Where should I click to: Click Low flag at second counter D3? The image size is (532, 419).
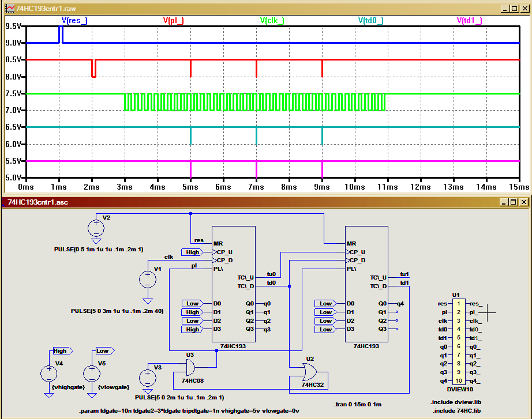(325, 329)
